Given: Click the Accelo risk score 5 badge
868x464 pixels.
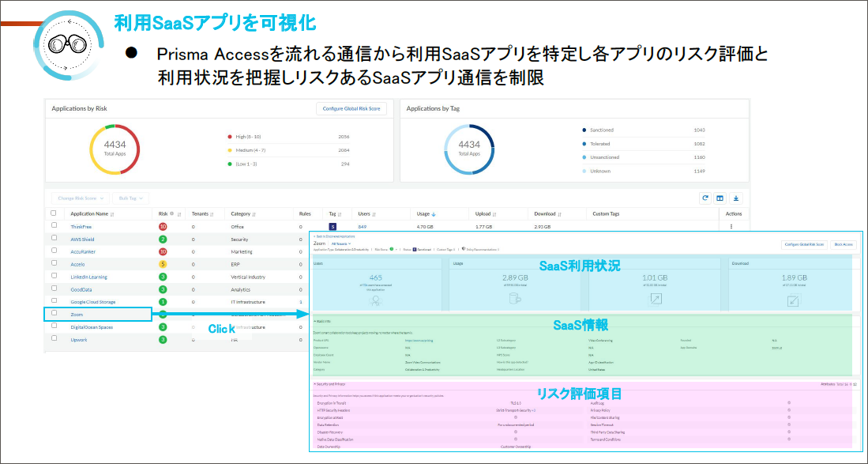Looking at the screenshot, I should [163, 264].
